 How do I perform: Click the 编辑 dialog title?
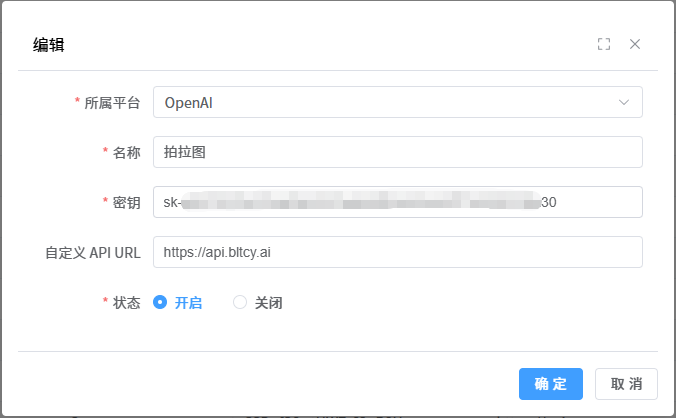[49, 44]
